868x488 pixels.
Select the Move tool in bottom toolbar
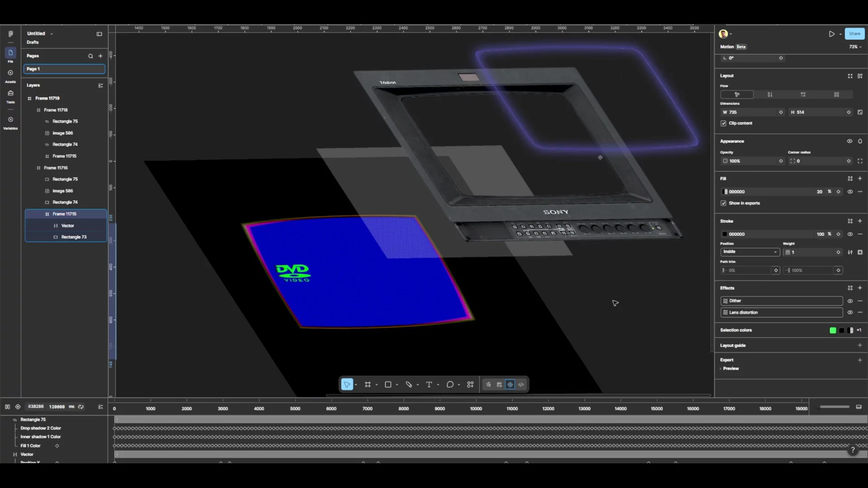click(347, 385)
